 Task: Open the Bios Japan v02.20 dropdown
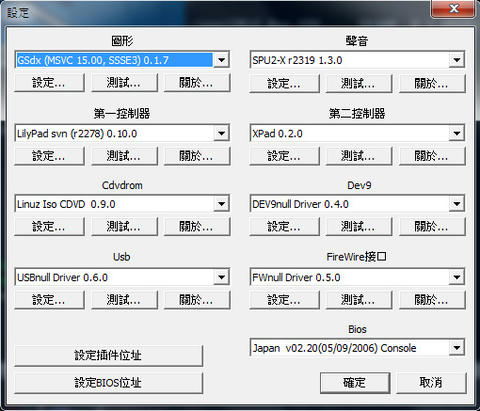[456, 348]
